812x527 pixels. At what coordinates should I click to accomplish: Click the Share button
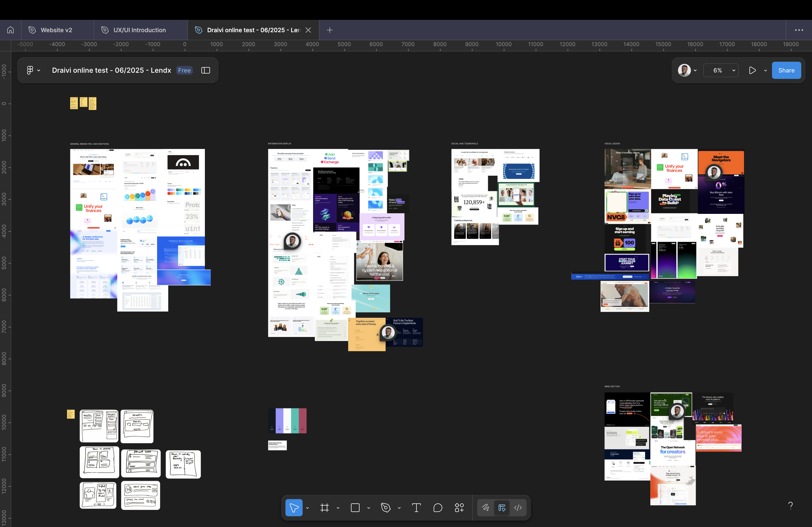click(x=786, y=70)
